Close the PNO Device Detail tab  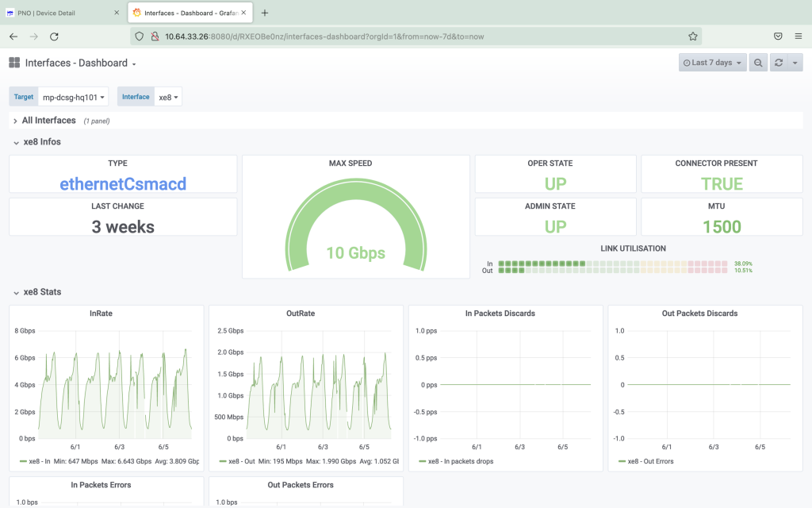(x=117, y=13)
